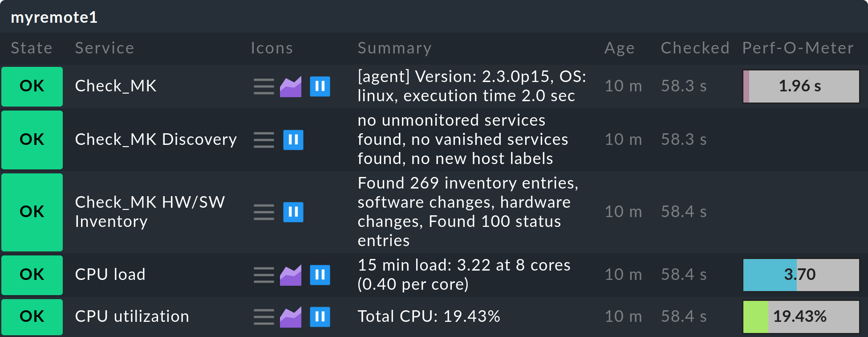This screenshot has width=868, height=337.
Task: Click the pause icon on Check_MK Discovery
Action: tap(293, 140)
